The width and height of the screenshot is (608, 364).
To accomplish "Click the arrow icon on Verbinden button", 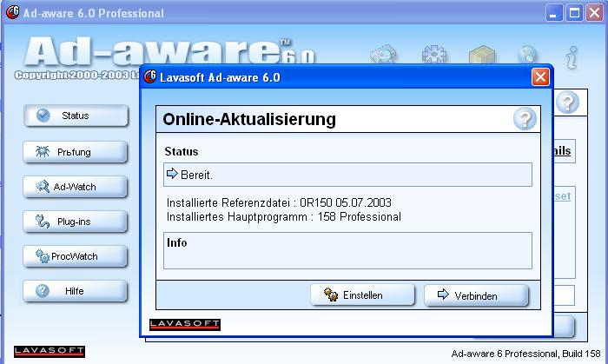I will click(443, 295).
